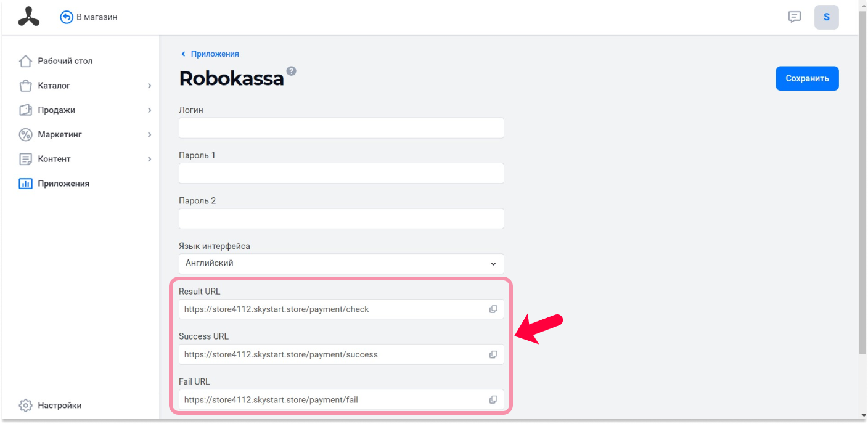Screen dimensions: 868x424
Task: Click the Язык интерфейса label
Action: (215, 246)
